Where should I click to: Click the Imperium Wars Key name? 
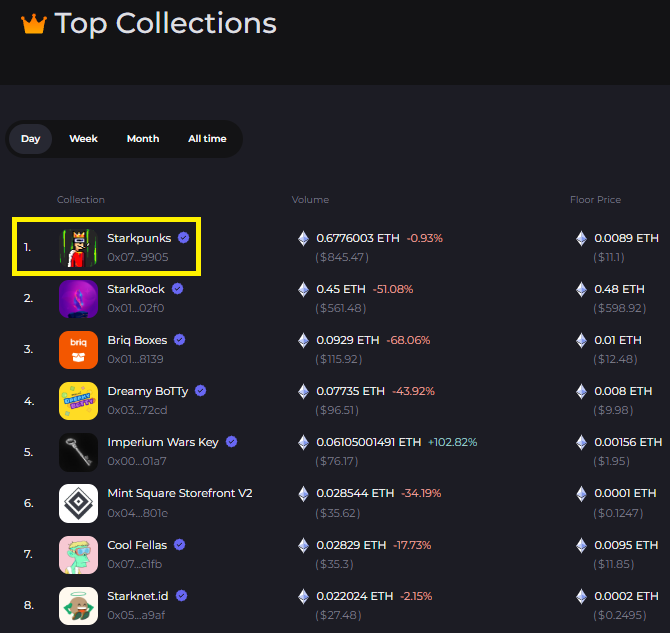click(163, 442)
